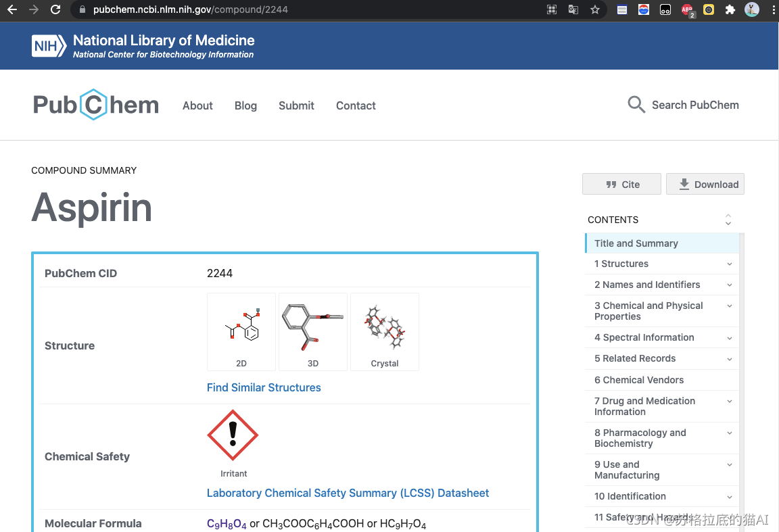Open the Extensions puzzle piece icon

click(730, 9)
